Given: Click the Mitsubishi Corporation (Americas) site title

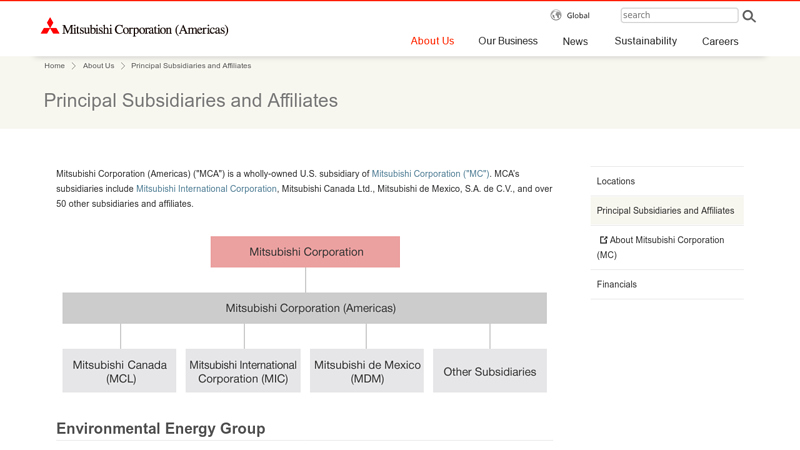Looking at the screenshot, I should point(145,30).
